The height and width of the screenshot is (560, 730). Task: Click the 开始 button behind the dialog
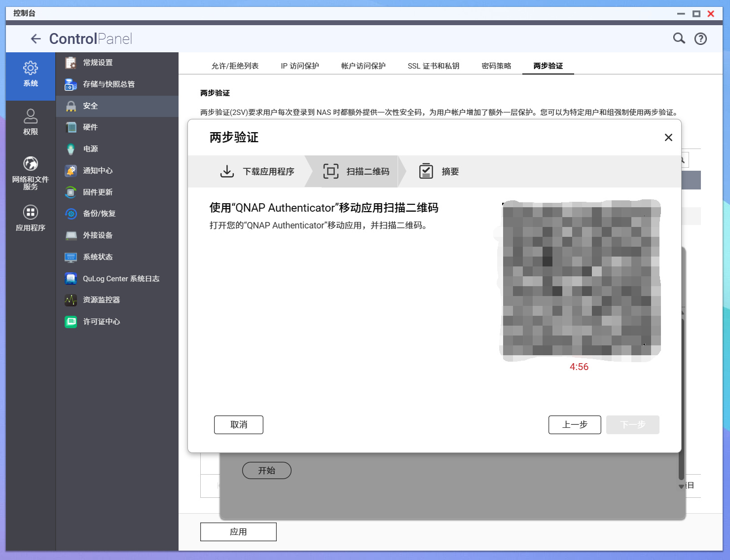pos(267,471)
